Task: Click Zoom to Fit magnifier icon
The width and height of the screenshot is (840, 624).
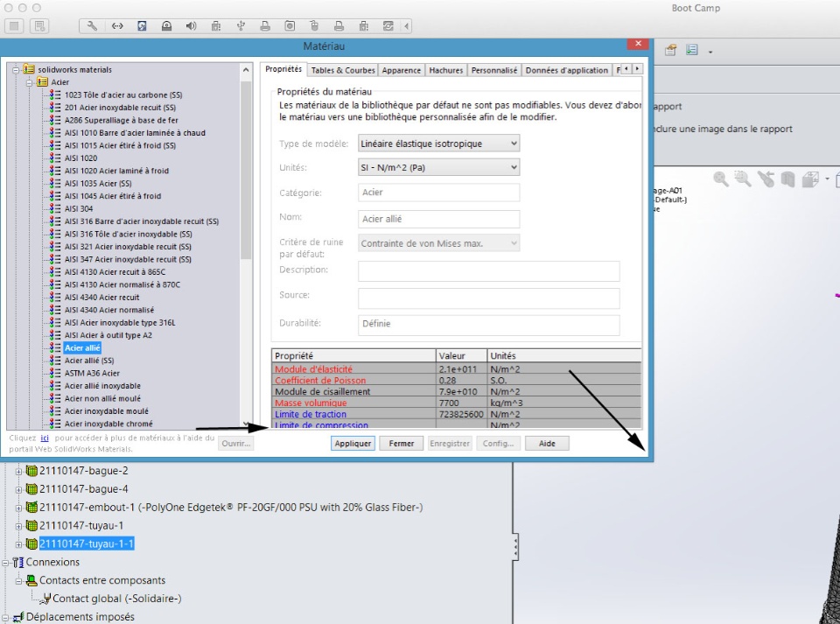Action: click(x=721, y=179)
